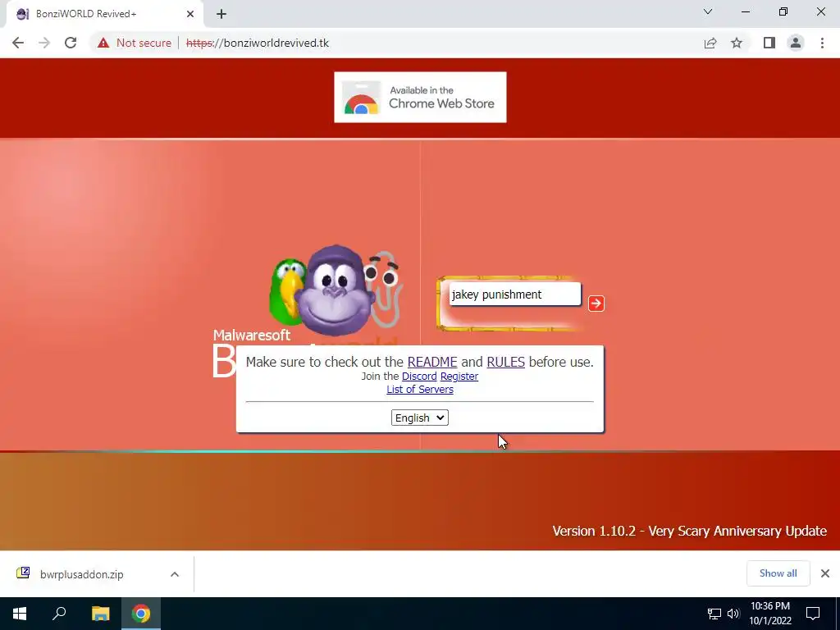Open the README link

431,362
